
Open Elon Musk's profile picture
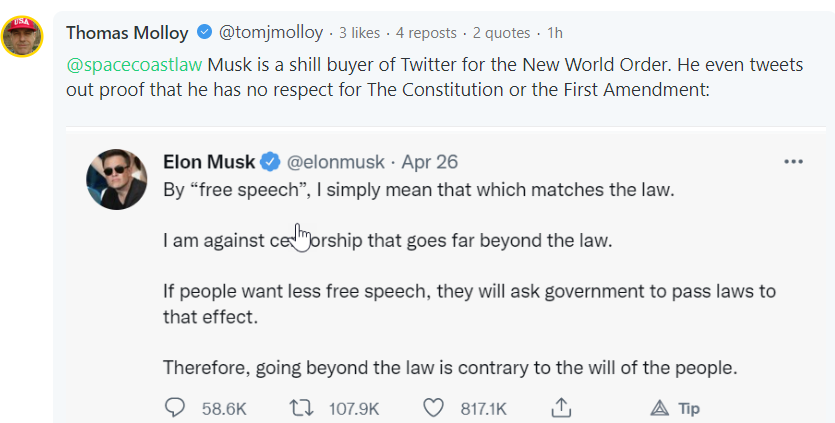[x=117, y=180]
